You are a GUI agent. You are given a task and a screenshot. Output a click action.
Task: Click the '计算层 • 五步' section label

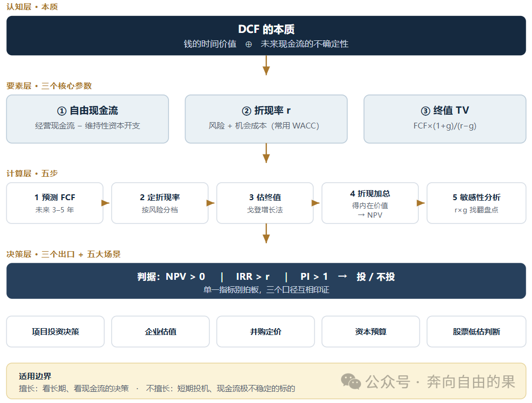tap(32, 174)
